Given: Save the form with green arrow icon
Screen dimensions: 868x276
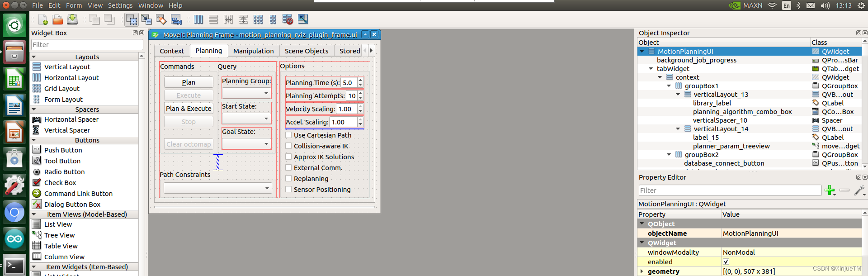Looking at the screenshot, I should click(x=72, y=19).
